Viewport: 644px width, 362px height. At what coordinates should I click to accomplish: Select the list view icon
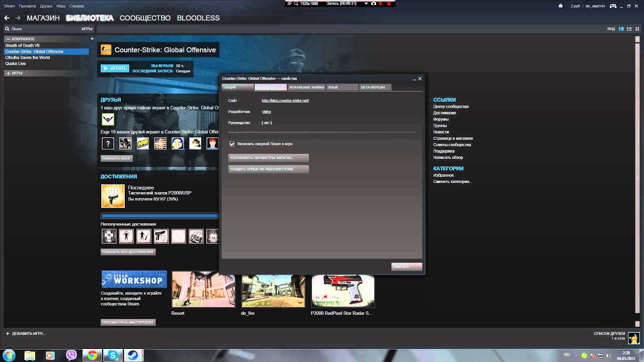coord(628,29)
